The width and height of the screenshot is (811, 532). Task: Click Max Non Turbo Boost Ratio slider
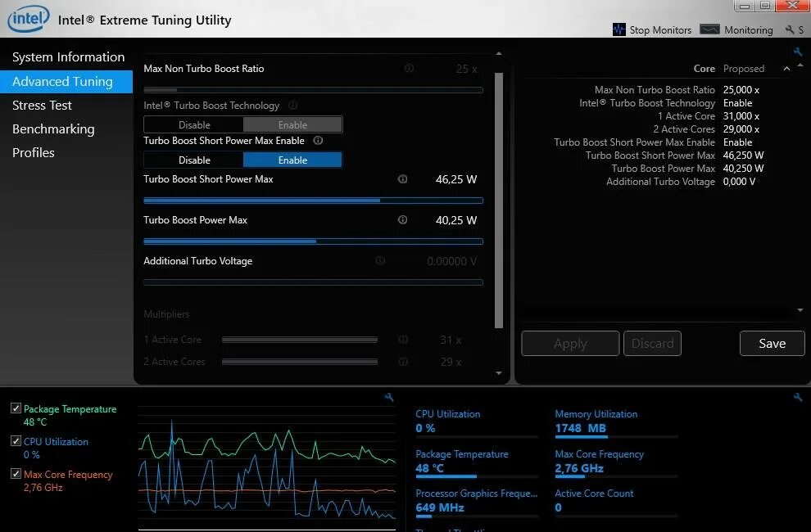(x=314, y=90)
